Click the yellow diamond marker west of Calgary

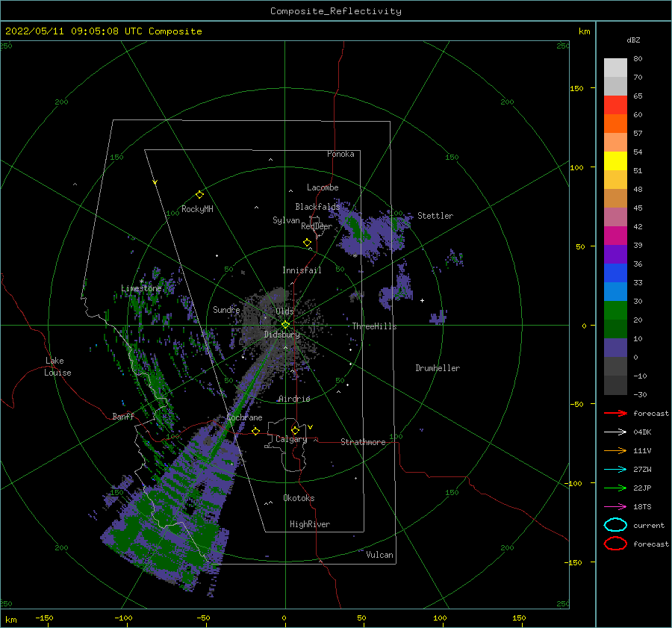pos(255,431)
